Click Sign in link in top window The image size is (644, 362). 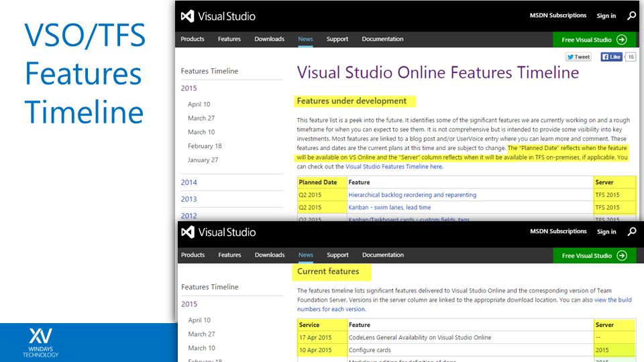click(606, 15)
